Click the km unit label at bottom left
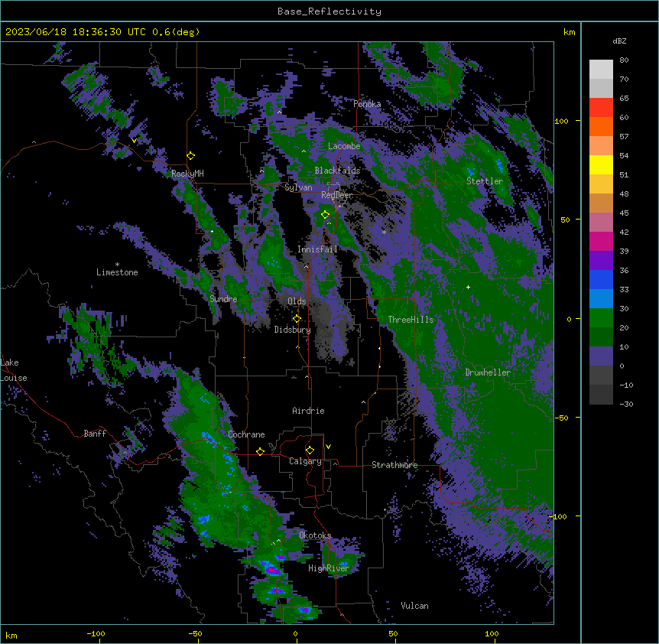The width and height of the screenshot is (659, 644). point(11,636)
